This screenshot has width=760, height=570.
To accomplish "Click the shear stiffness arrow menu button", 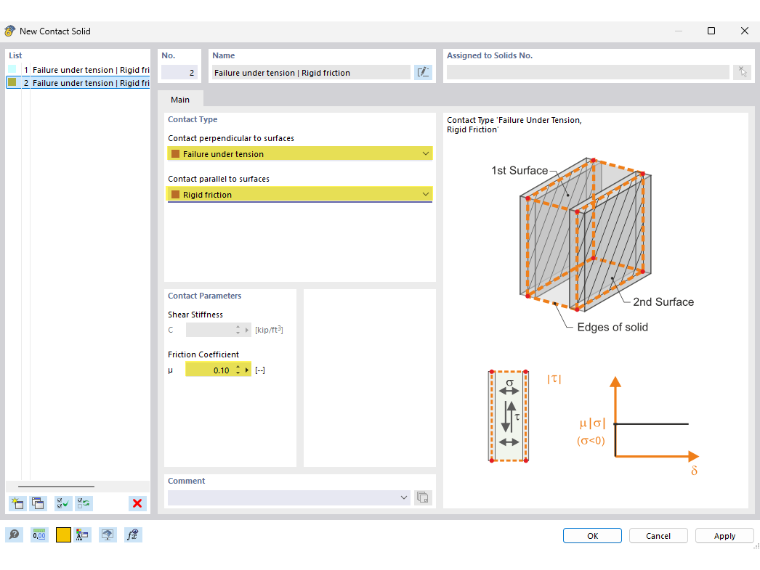I will 247,330.
